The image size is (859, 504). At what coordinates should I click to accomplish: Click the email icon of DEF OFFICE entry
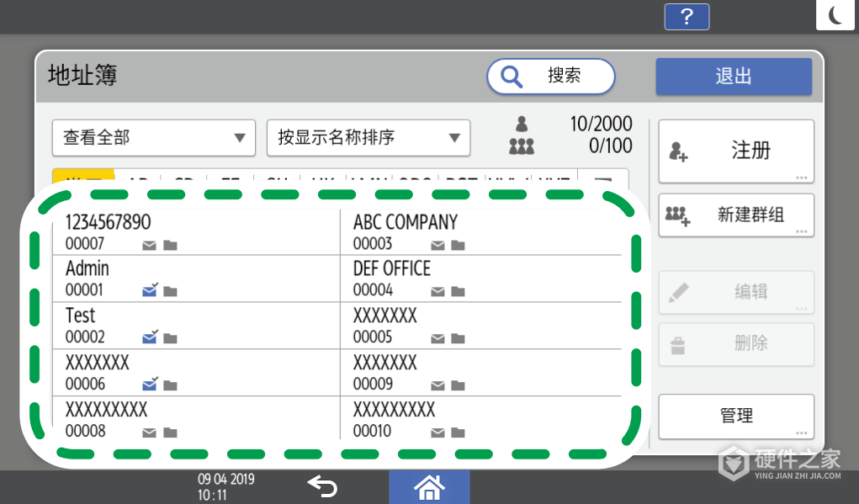click(x=437, y=291)
